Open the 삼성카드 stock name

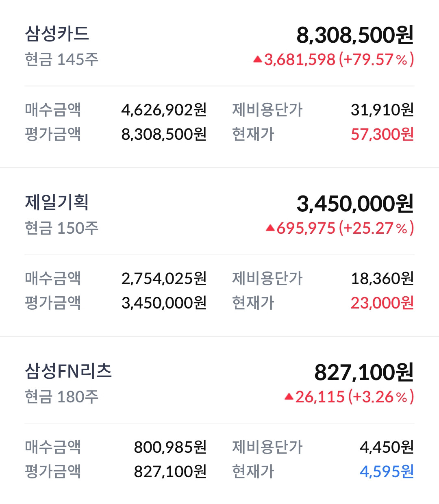point(57,34)
